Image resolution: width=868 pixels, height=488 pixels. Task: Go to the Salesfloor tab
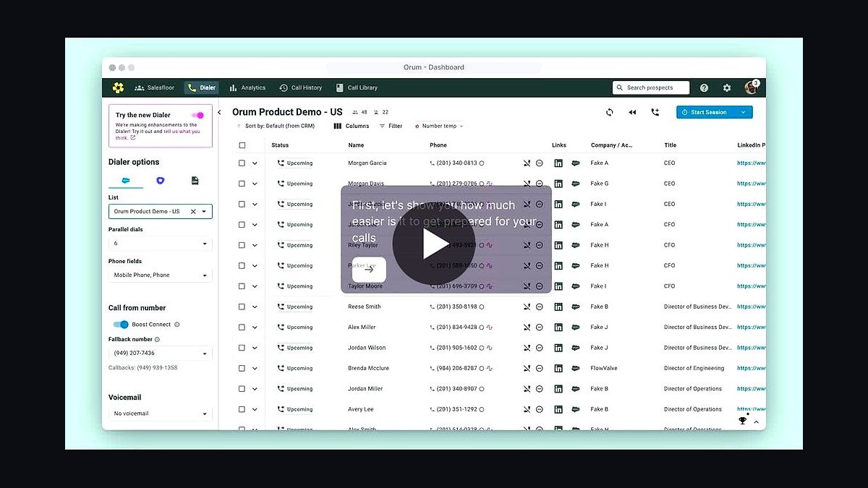(155, 87)
